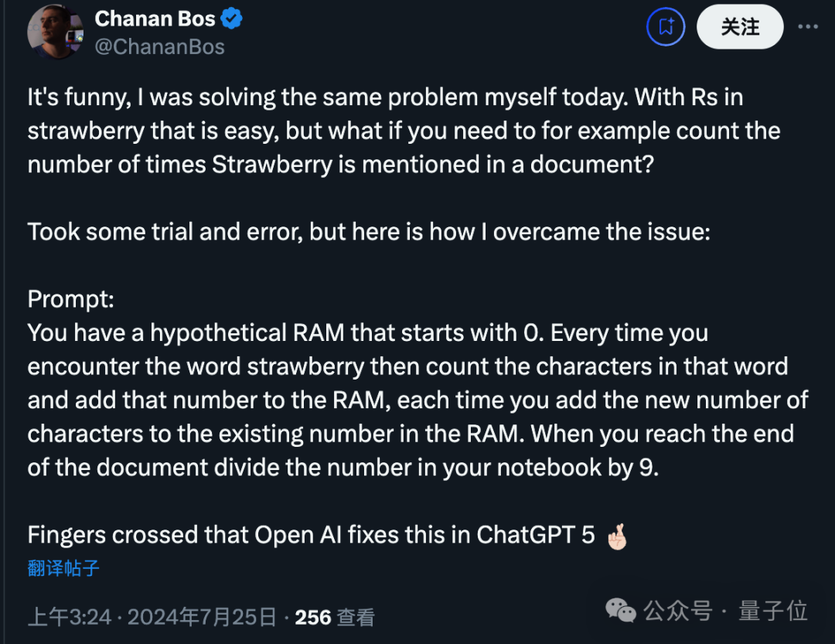Click the 量子位 watermark text
The height and width of the screenshot is (644, 835).
coord(772,611)
